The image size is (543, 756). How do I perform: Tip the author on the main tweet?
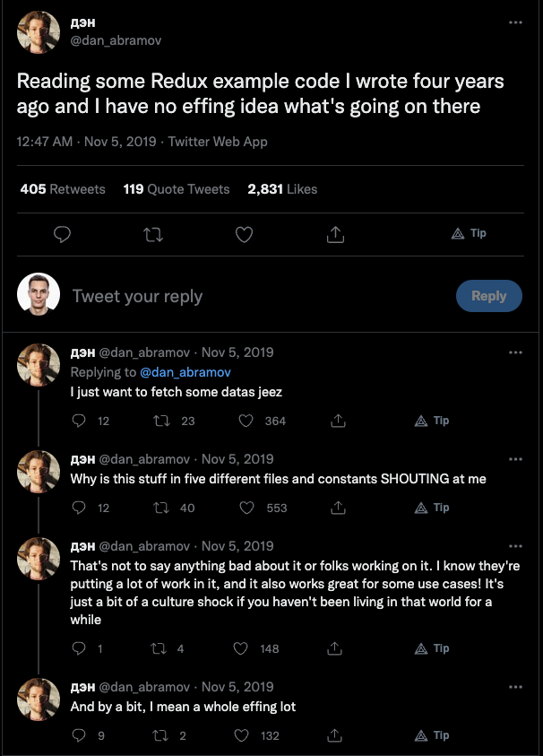point(469,233)
